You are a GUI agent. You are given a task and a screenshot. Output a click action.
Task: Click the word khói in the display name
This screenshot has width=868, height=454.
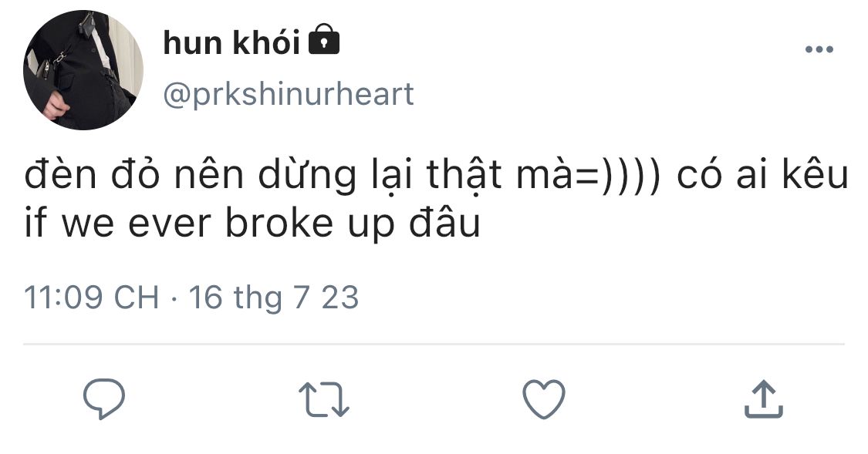coord(265,42)
